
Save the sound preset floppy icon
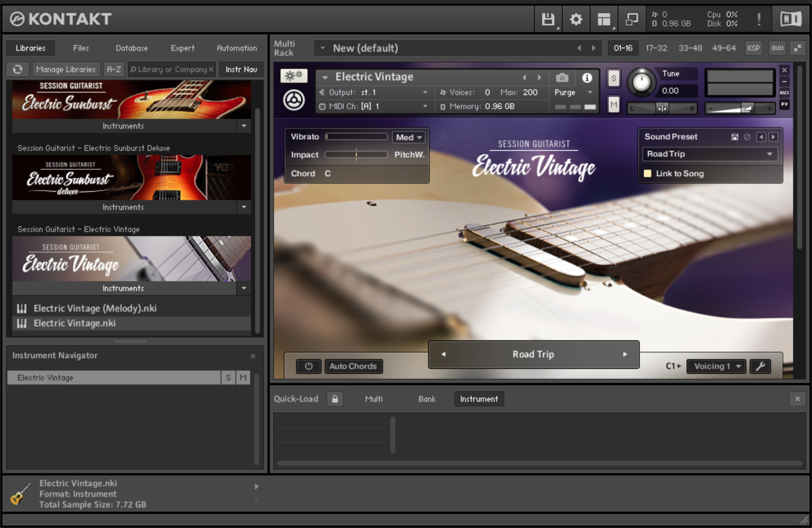(x=735, y=137)
